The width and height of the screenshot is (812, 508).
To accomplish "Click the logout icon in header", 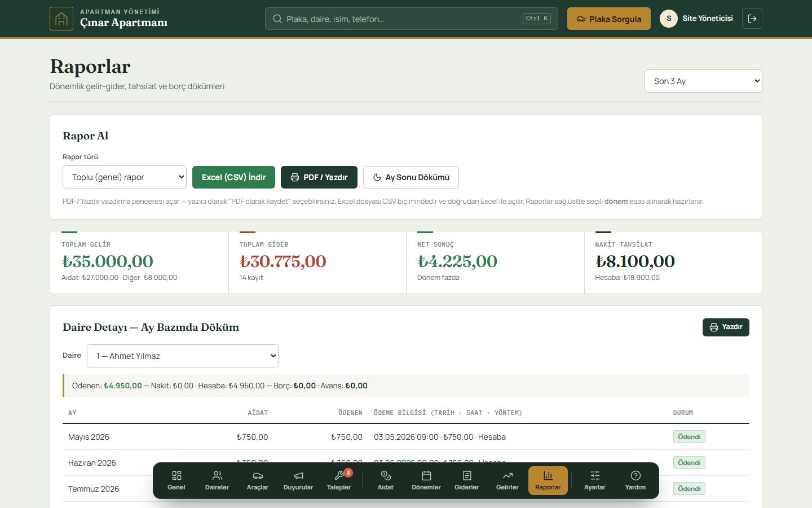I will click(x=752, y=19).
